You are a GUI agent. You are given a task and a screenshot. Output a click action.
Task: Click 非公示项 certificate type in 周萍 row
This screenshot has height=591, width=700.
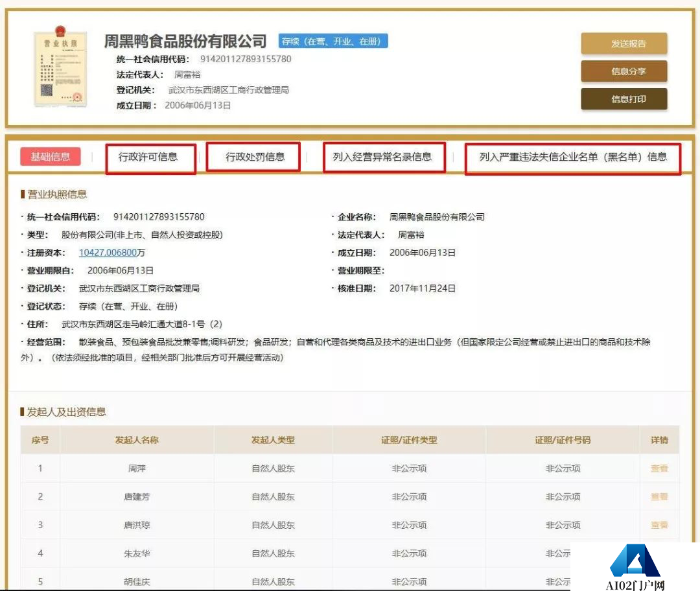click(409, 469)
